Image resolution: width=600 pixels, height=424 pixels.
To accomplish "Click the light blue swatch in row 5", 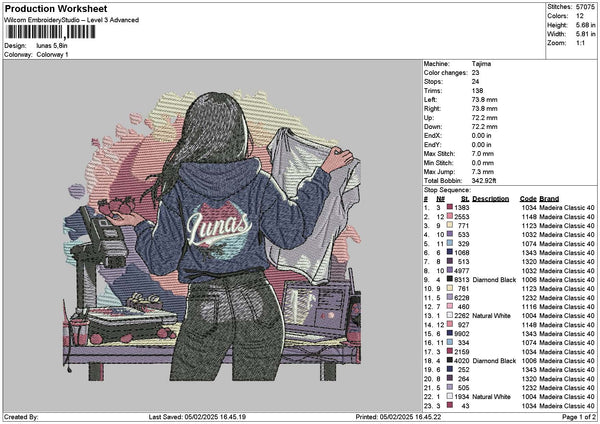I will tap(450, 243).
